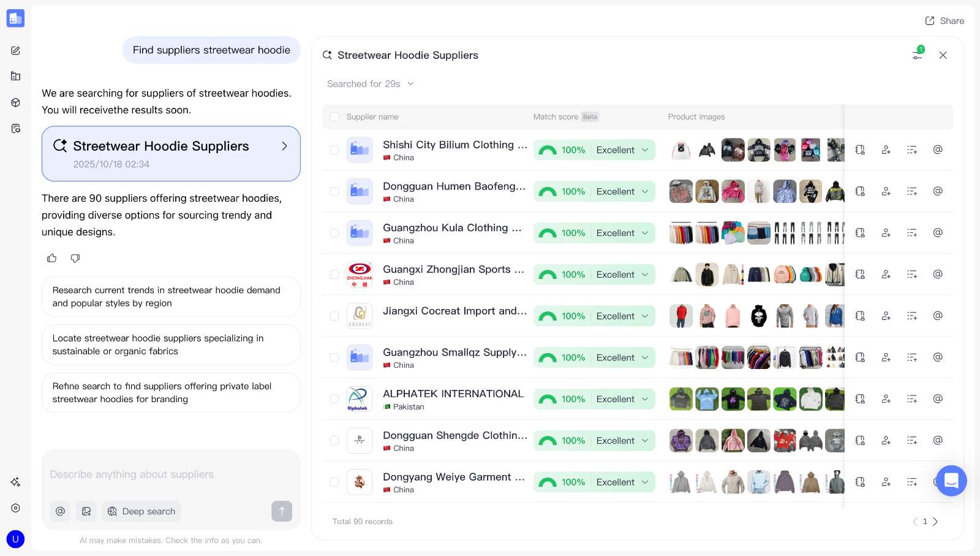The height and width of the screenshot is (556, 980).
Task: Select the Shishi City Bilium Clothing checkbox
Action: (334, 150)
